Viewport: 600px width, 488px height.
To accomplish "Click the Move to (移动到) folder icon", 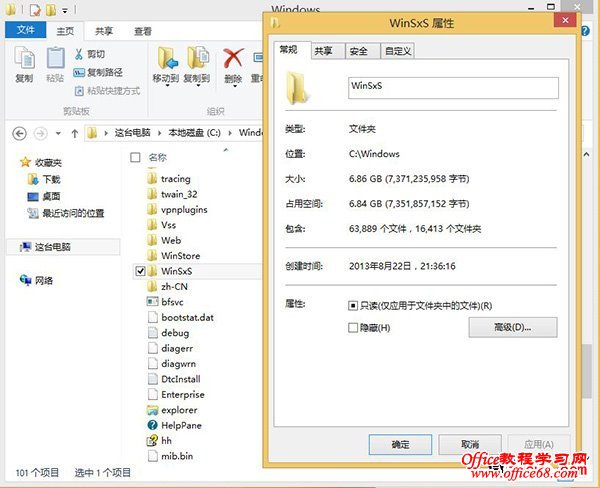I will [167, 58].
